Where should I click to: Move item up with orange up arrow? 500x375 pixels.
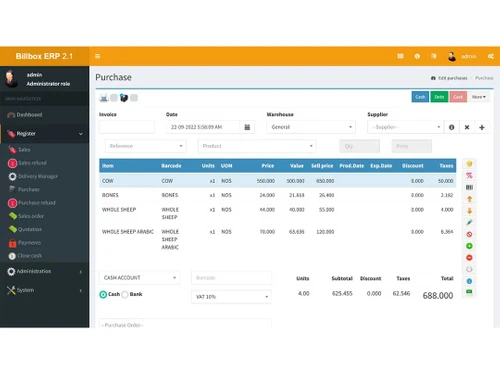(469, 199)
